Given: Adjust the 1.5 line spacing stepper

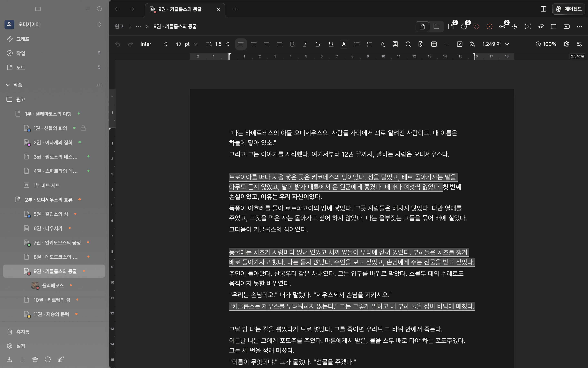Looking at the screenshot, I should [228, 44].
